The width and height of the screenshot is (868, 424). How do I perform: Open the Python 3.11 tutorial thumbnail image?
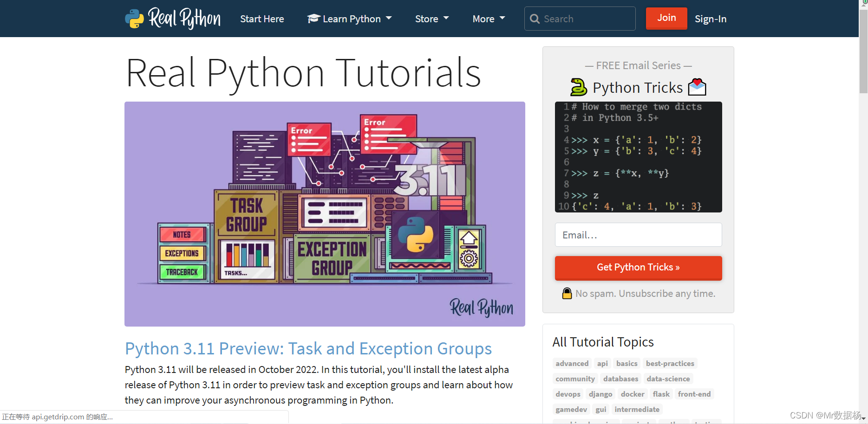click(325, 214)
